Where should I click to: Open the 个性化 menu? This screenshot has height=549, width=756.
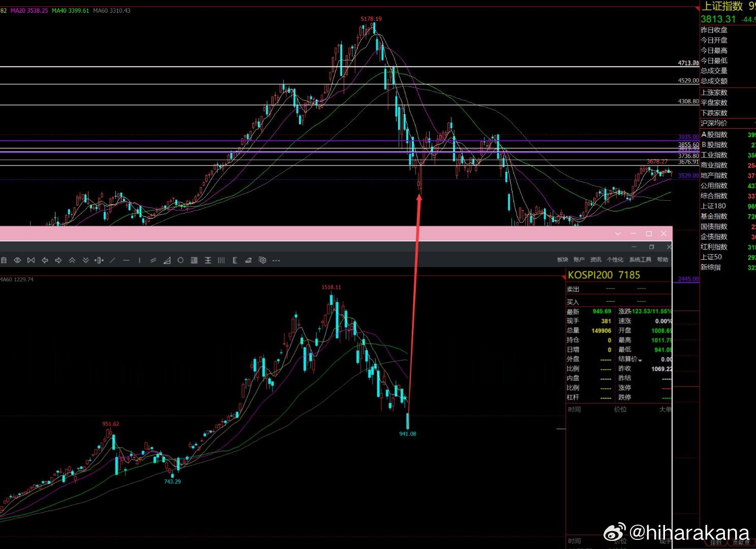pos(615,260)
